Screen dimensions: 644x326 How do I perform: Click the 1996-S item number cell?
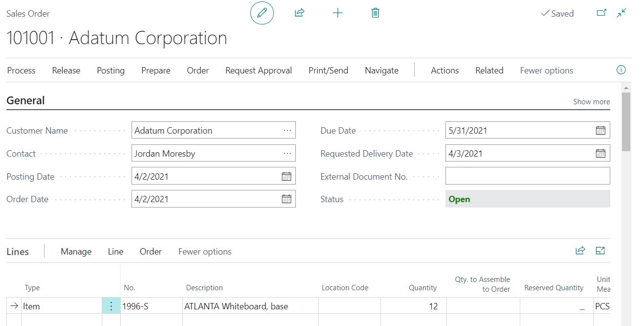[152, 306]
